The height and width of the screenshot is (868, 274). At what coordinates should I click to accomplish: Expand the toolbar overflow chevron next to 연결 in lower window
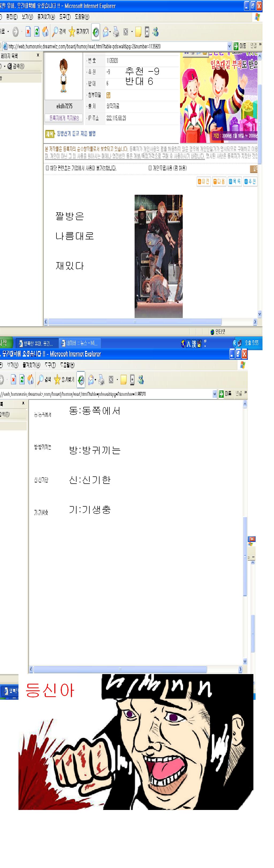coord(245,392)
